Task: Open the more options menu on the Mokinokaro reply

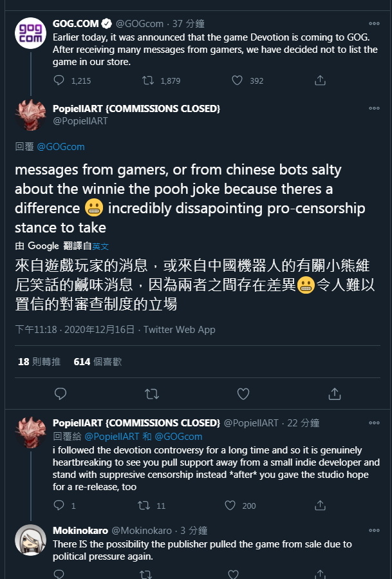Action: 374,530
